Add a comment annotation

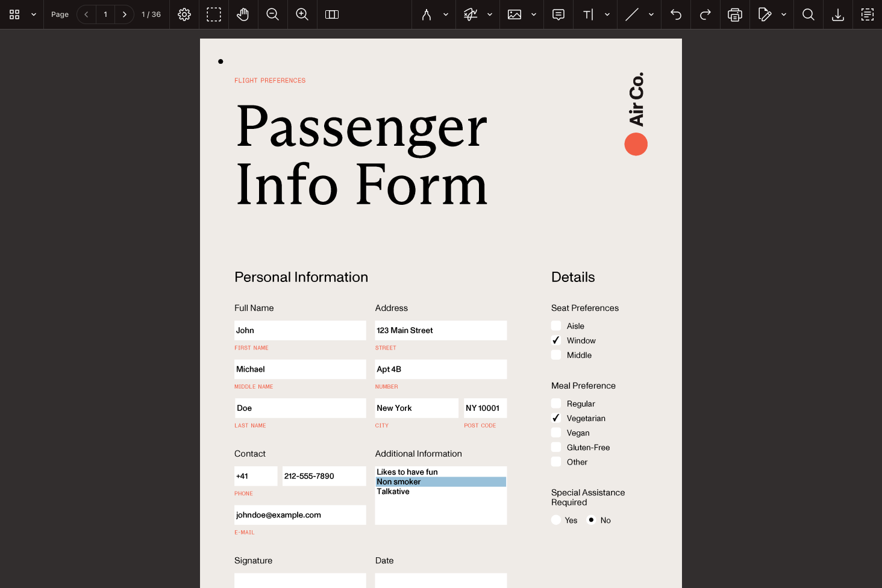pos(558,14)
